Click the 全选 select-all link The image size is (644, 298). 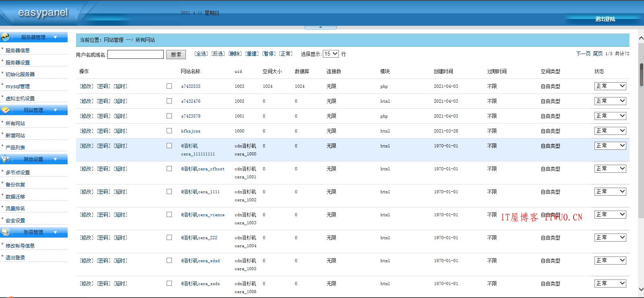[201, 54]
